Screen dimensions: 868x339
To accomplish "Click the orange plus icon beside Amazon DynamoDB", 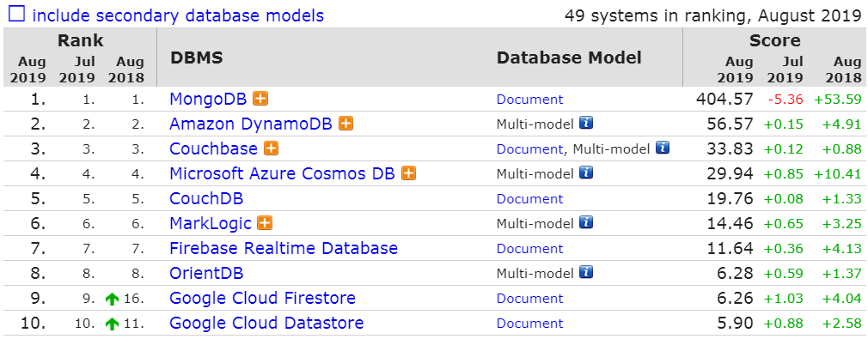I will click(345, 124).
